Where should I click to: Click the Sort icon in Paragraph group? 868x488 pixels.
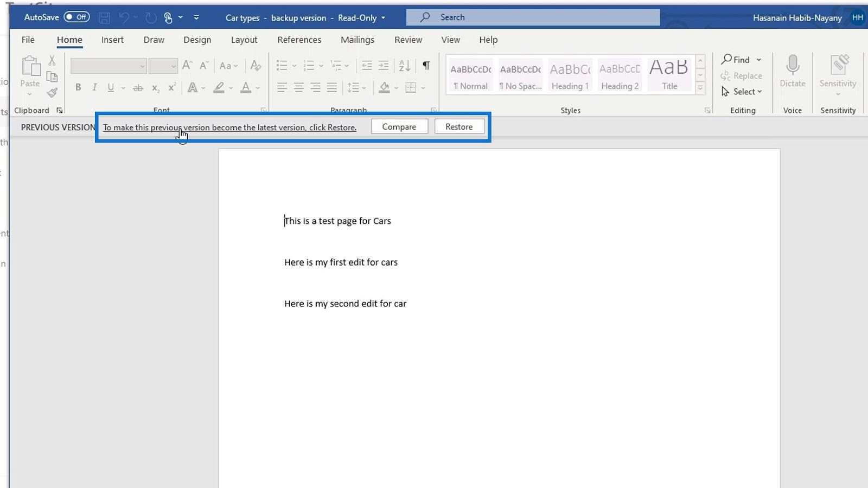(405, 66)
